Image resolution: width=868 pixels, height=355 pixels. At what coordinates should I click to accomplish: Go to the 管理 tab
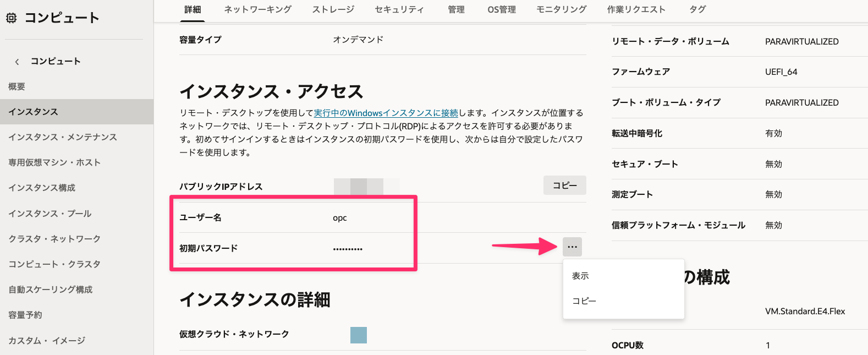[456, 9]
